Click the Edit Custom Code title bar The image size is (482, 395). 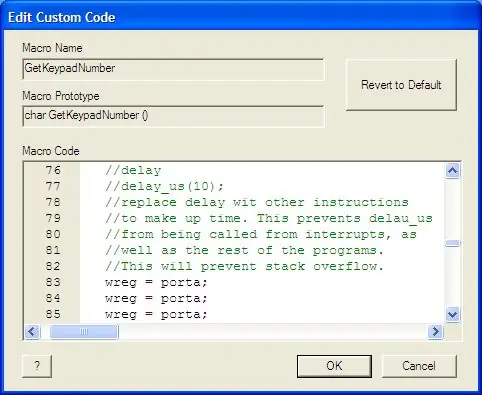[241, 17]
